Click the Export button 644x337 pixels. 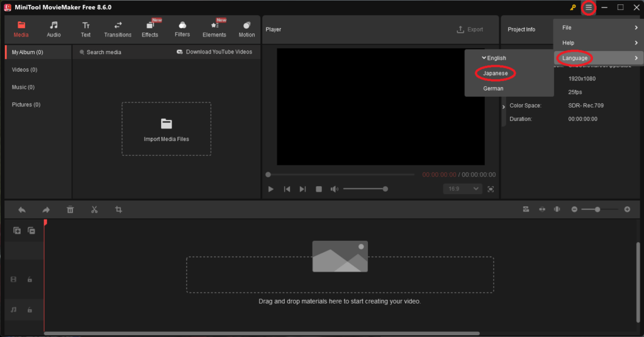(470, 30)
